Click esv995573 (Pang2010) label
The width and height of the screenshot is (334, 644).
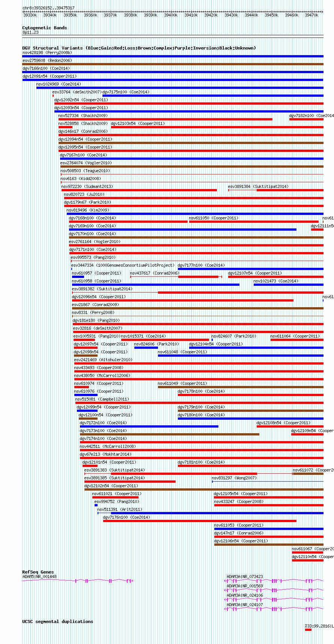[93, 257]
